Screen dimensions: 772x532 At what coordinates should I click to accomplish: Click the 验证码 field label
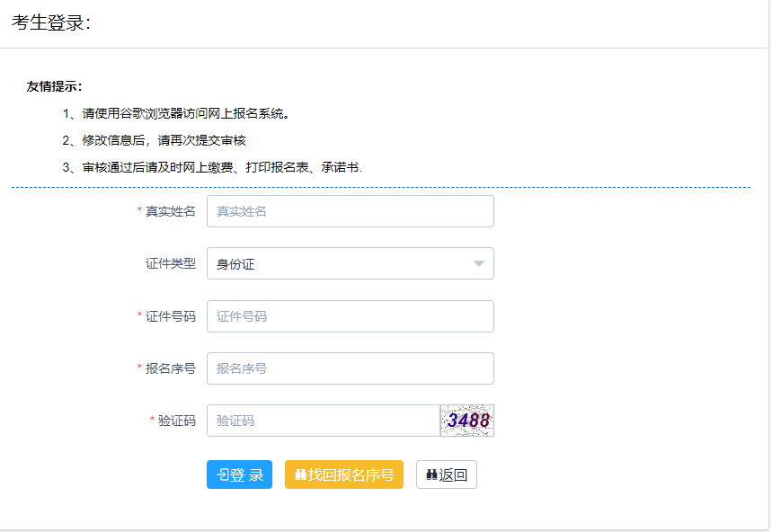tap(176, 421)
